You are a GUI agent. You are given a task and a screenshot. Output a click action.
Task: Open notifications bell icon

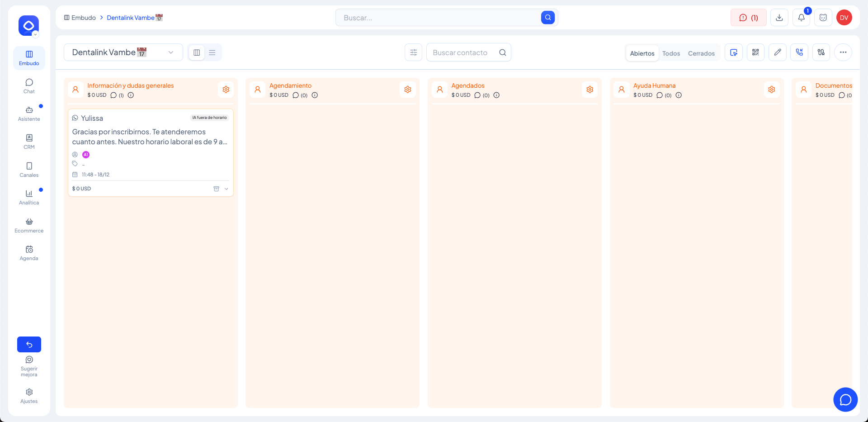801,18
